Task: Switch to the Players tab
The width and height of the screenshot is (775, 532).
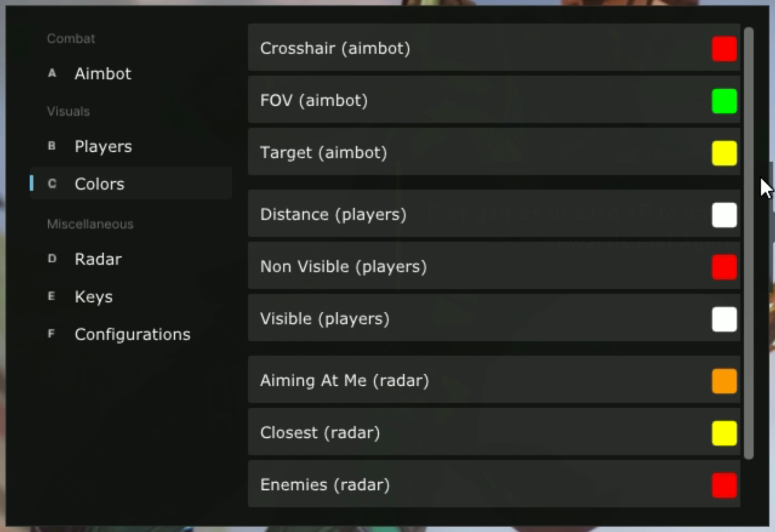Action: [x=103, y=146]
